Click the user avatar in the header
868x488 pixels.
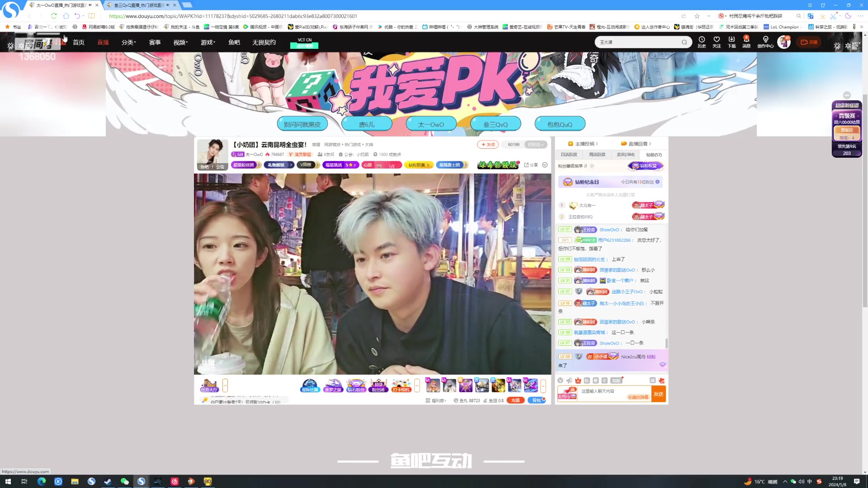click(x=783, y=42)
